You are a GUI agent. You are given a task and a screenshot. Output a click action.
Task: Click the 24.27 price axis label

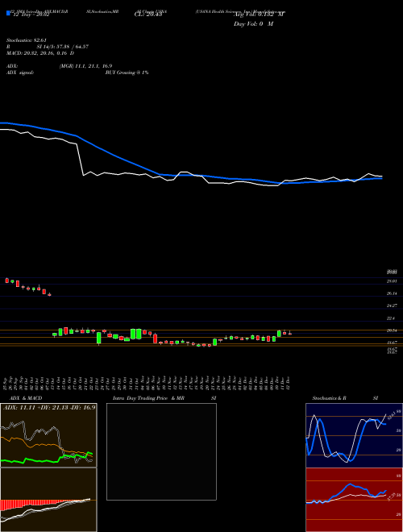coord(392,306)
